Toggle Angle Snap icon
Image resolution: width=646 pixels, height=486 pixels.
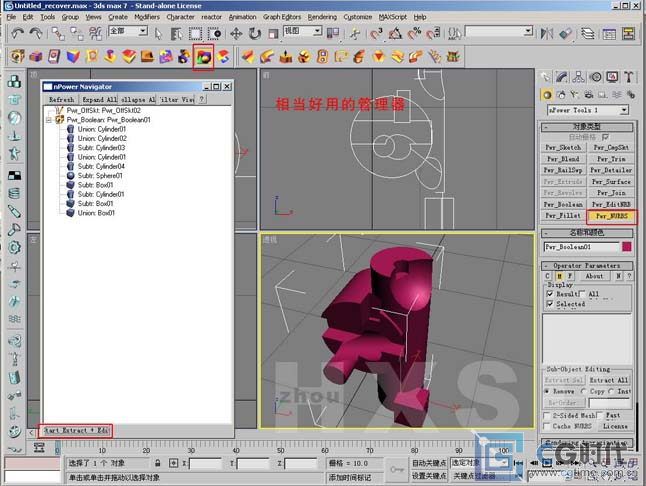395,33
